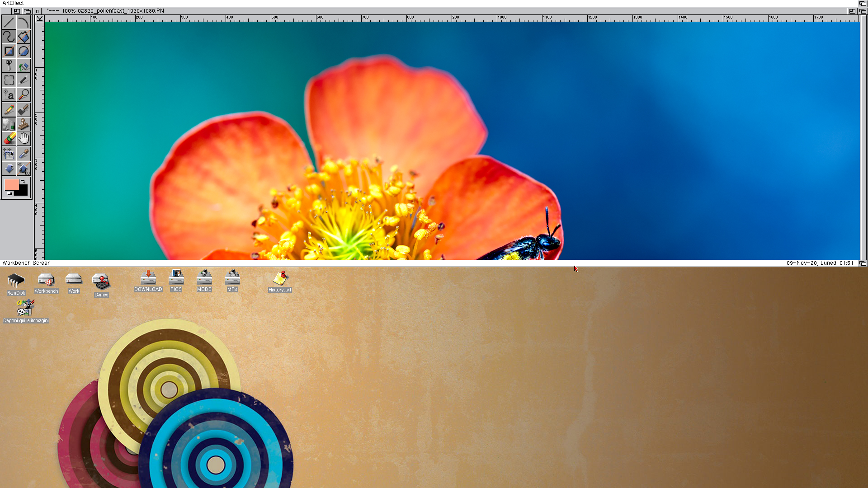Viewport: 868px width, 488px height.
Task: Select the Rectangle shape tool
Action: point(9,51)
